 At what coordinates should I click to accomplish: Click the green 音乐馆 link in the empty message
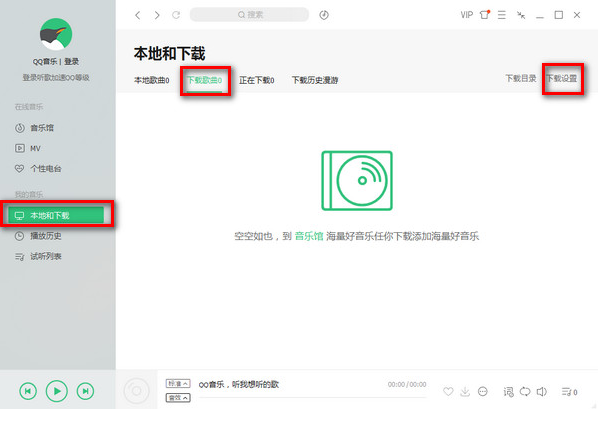tap(309, 236)
